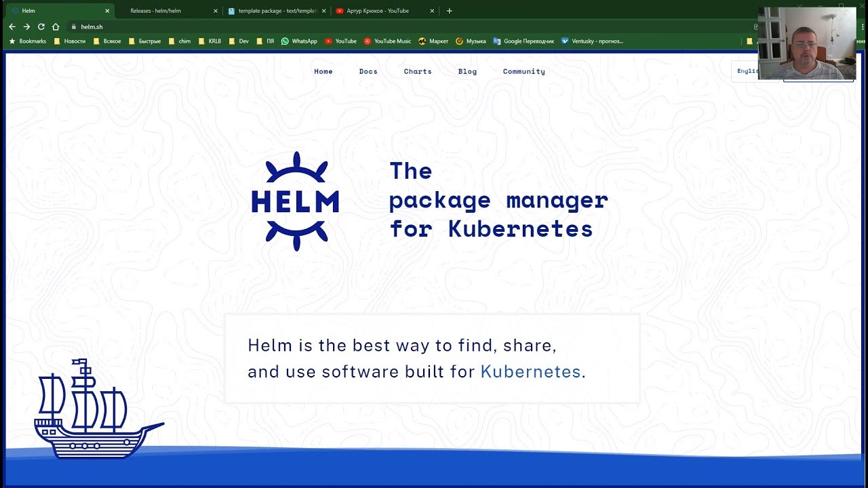Open the KRLB bookmarks folder
Viewport: 868px width, 488px height.
coord(210,41)
